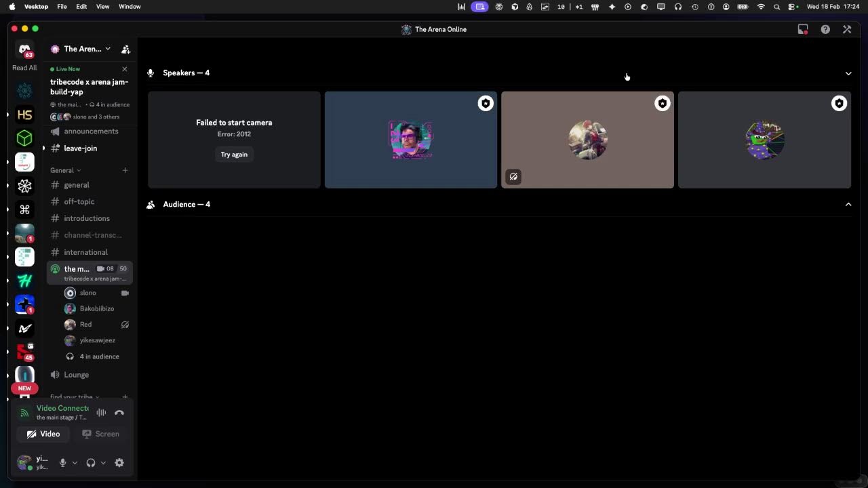
Task: Open the File menu
Action: (62, 6)
